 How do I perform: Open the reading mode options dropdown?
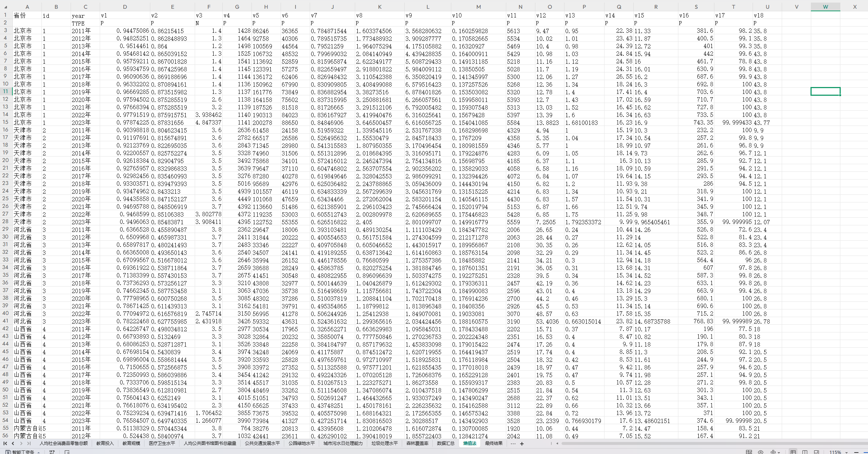pos(779,452)
